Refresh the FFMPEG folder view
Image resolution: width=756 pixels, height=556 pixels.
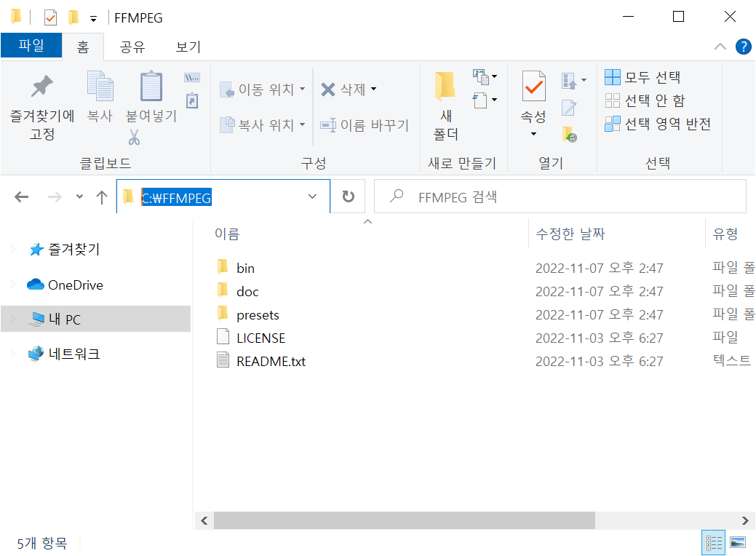pos(348,196)
